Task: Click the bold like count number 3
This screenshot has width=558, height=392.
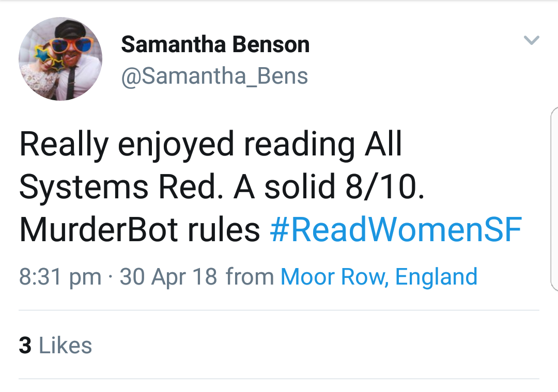Action: pyautogui.click(x=25, y=346)
